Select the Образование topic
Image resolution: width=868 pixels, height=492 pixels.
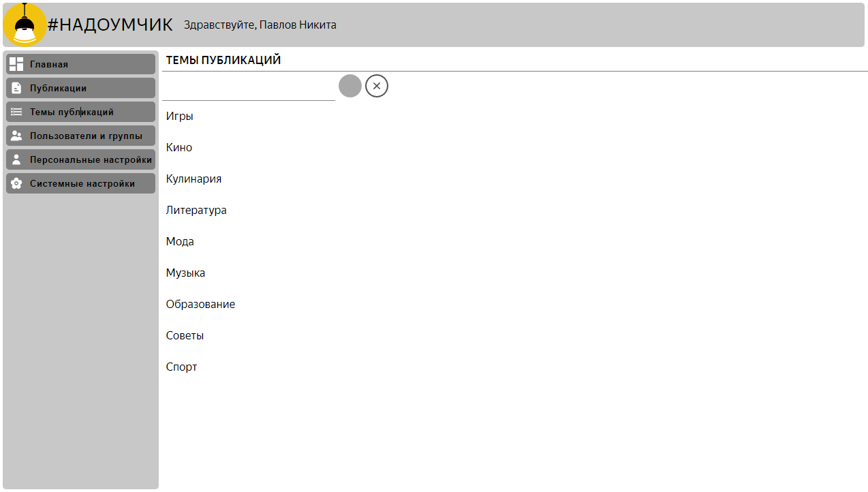(200, 304)
